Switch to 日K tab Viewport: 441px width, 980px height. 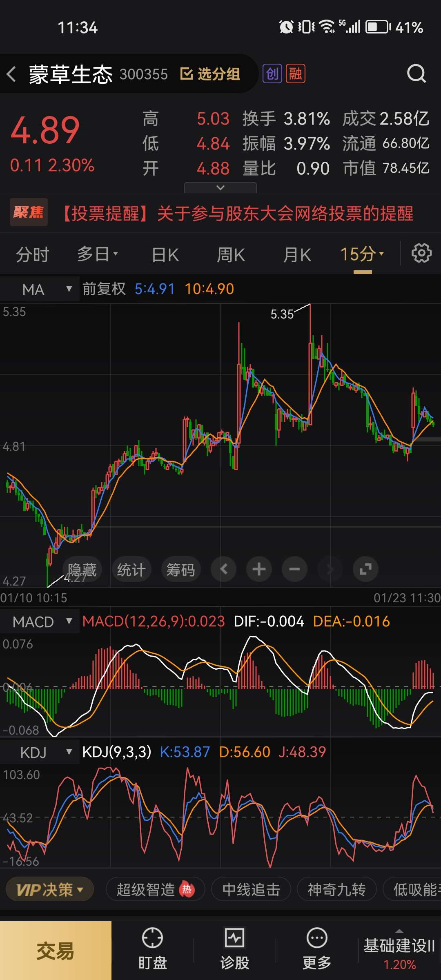point(165,254)
